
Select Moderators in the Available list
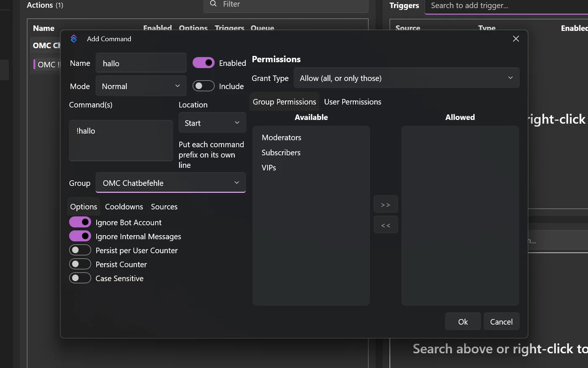click(281, 138)
